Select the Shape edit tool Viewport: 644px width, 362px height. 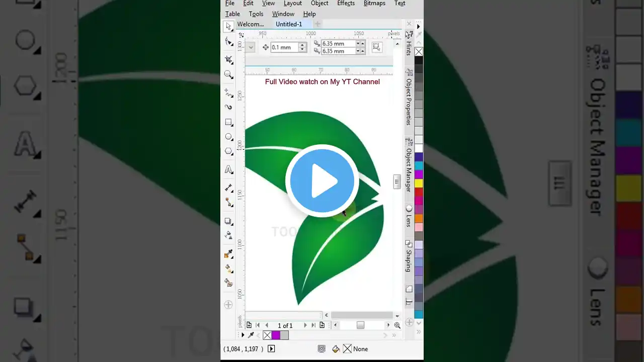point(228,42)
